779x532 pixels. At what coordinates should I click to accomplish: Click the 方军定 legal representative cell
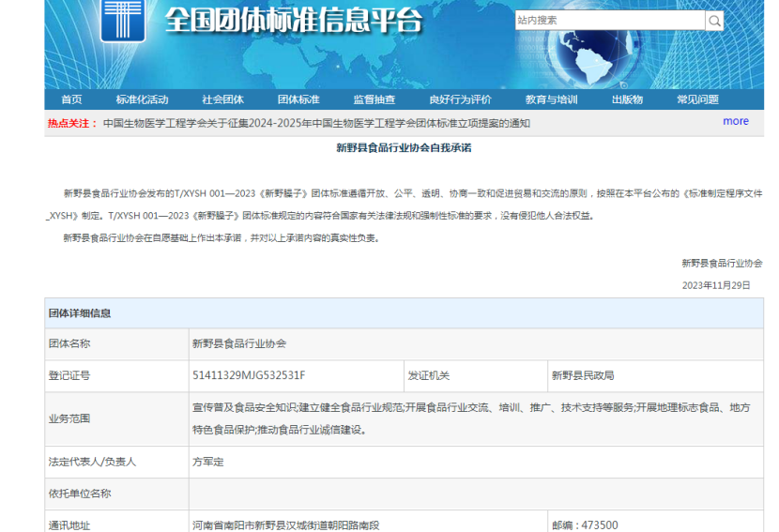point(476,462)
